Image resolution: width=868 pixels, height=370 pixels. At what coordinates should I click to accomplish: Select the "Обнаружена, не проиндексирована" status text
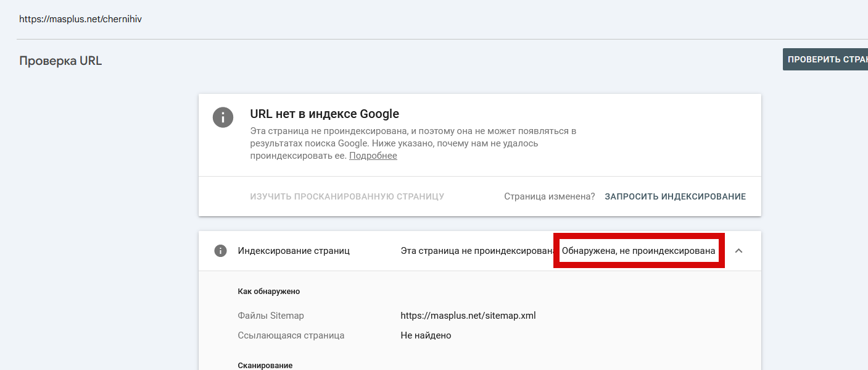coord(639,251)
